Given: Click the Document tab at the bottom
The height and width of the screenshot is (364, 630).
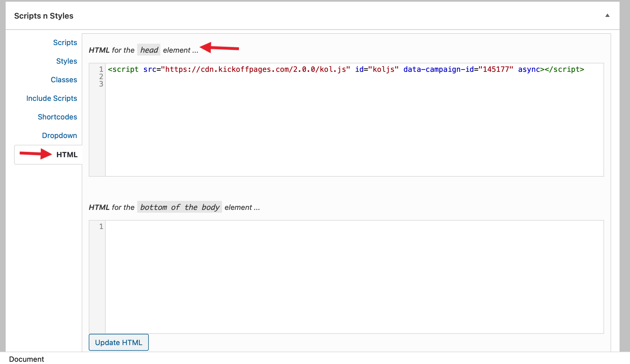Looking at the screenshot, I should click(x=26, y=359).
